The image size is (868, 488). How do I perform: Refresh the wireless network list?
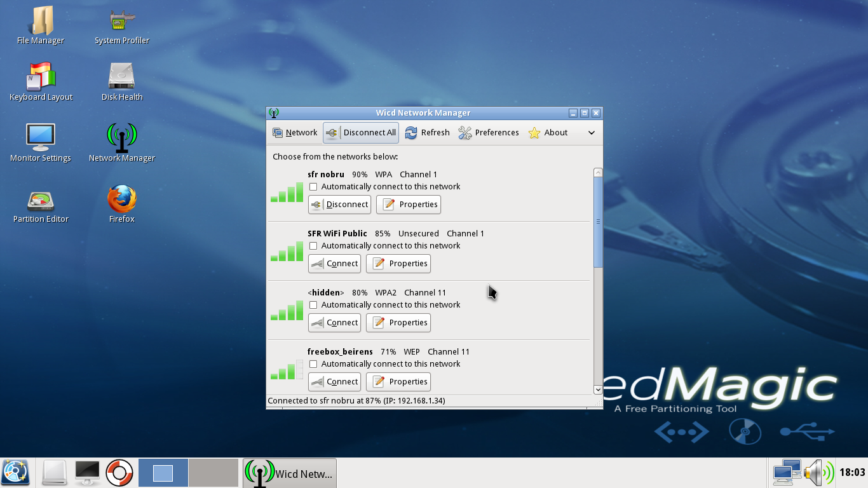[x=427, y=133]
